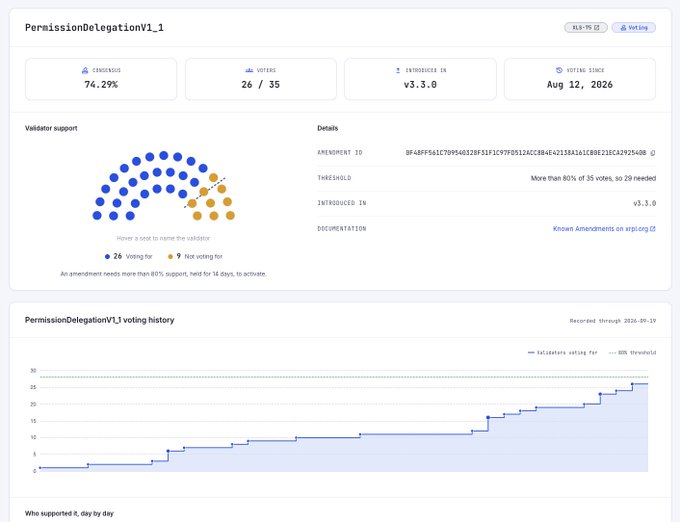Click the voting history section heading
680x522 pixels.
point(99,320)
